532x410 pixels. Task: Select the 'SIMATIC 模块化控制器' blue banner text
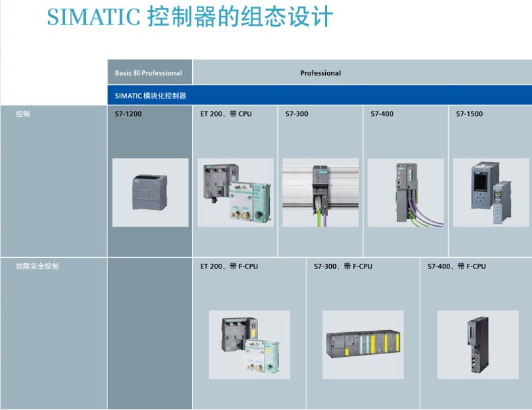click(x=150, y=96)
